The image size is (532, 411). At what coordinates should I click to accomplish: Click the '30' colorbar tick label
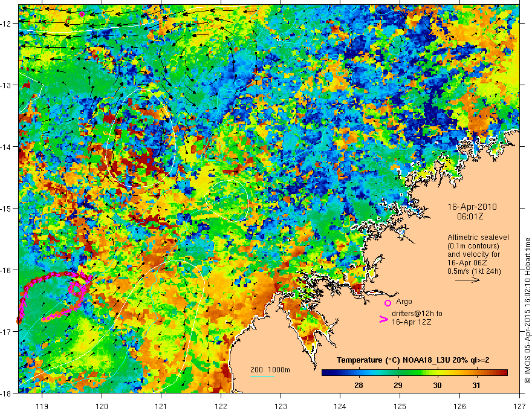(x=437, y=385)
